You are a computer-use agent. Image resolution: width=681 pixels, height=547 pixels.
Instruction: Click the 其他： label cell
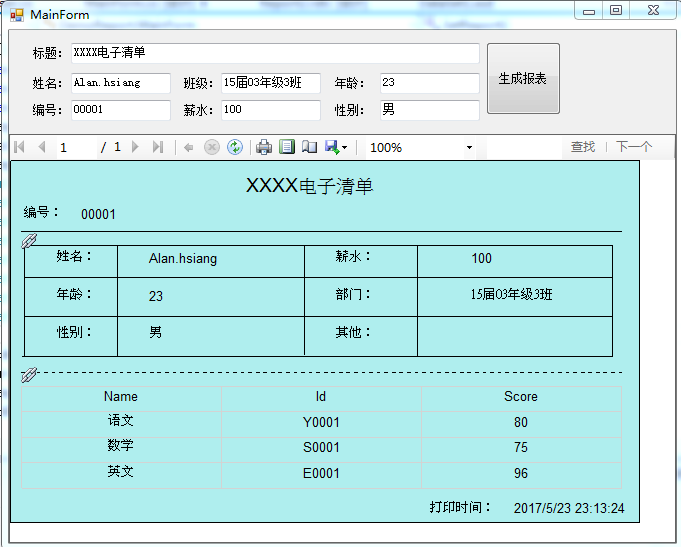coord(361,336)
